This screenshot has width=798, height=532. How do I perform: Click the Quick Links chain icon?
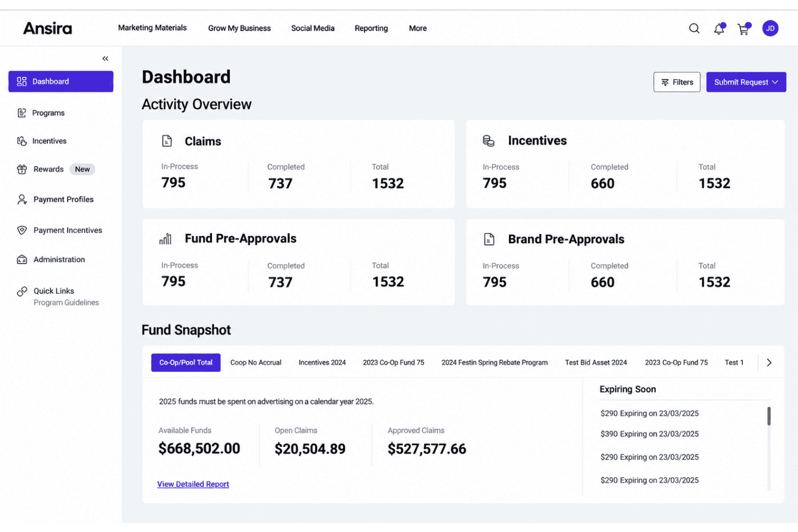22,291
